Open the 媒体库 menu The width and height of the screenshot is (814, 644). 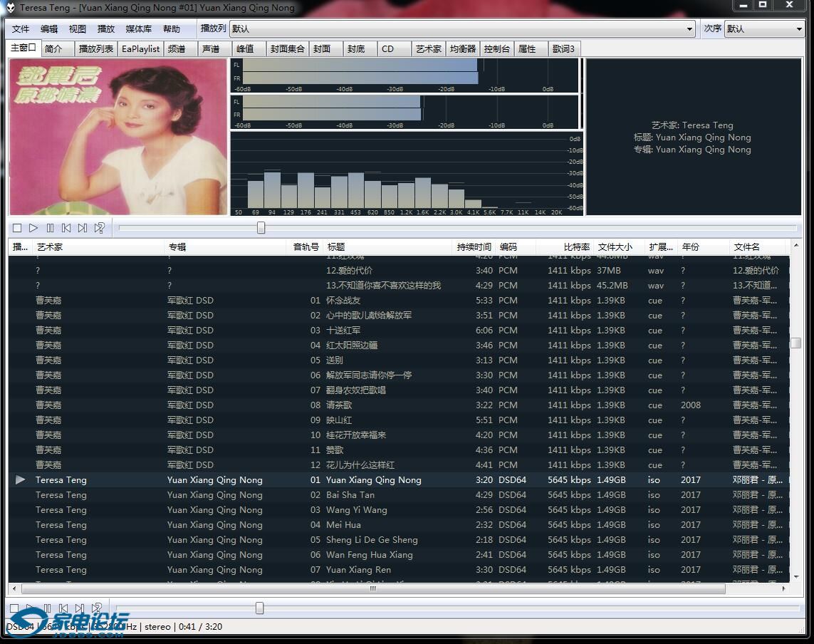tap(139, 29)
